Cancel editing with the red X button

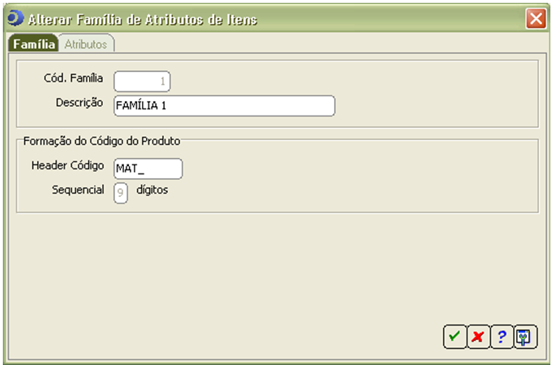tap(478, 336)
